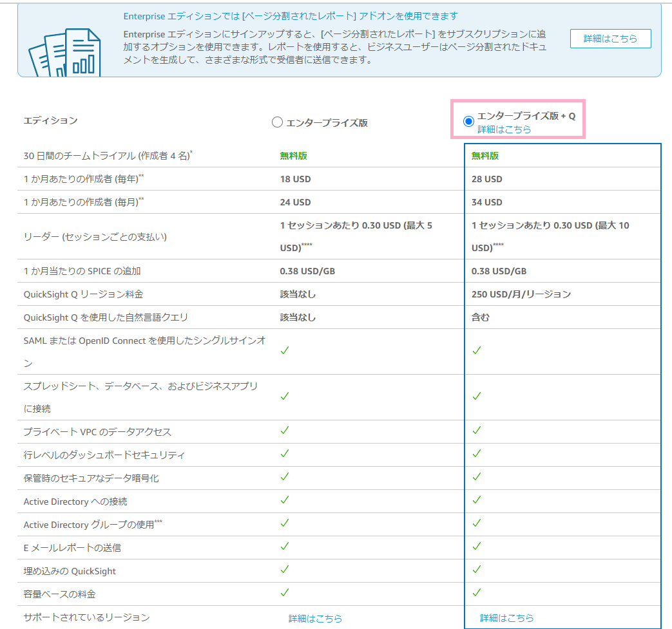Click the 250 USD/月/リージョン value
The image size is (672, 629).
tap(521, 294)
